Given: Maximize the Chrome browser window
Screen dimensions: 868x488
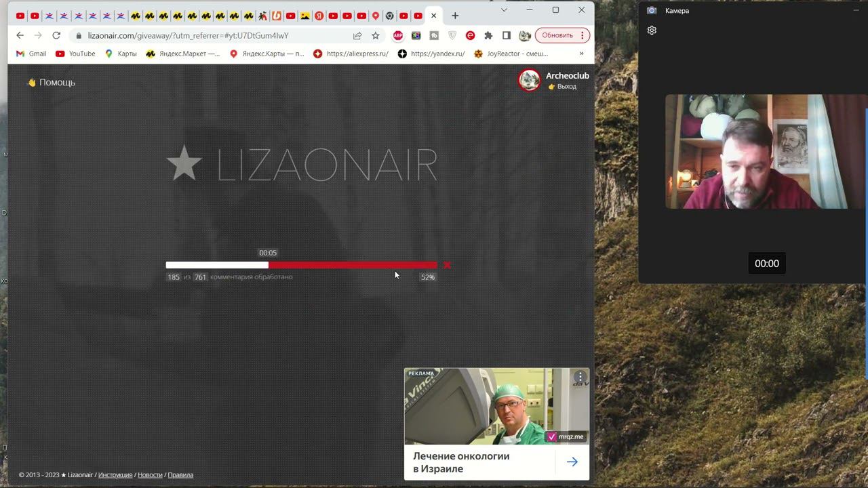Looking at the screenshot, I should point(555,10).
